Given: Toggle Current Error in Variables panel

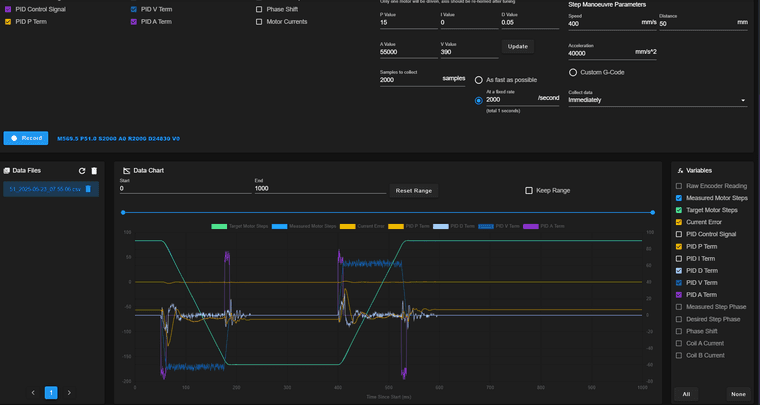Looking at the screenshot, I should click(x=679, y=222).
